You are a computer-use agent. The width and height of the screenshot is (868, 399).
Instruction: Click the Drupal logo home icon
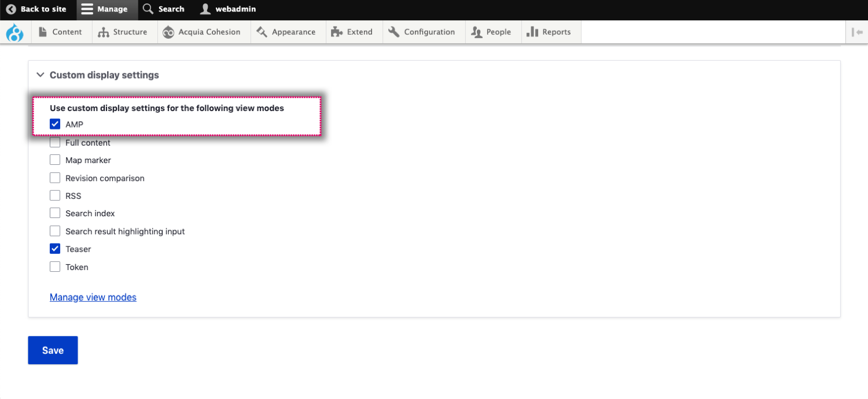coord(14,32)
